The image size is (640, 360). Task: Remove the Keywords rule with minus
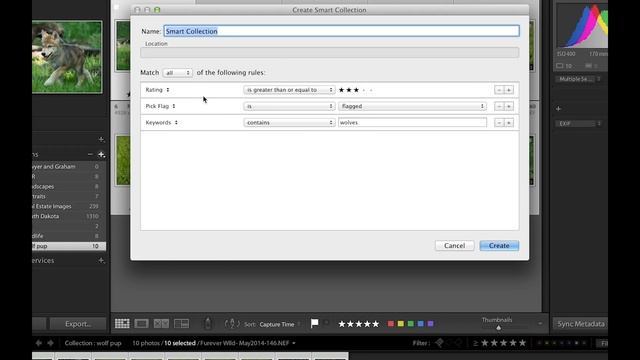[499, 122]
